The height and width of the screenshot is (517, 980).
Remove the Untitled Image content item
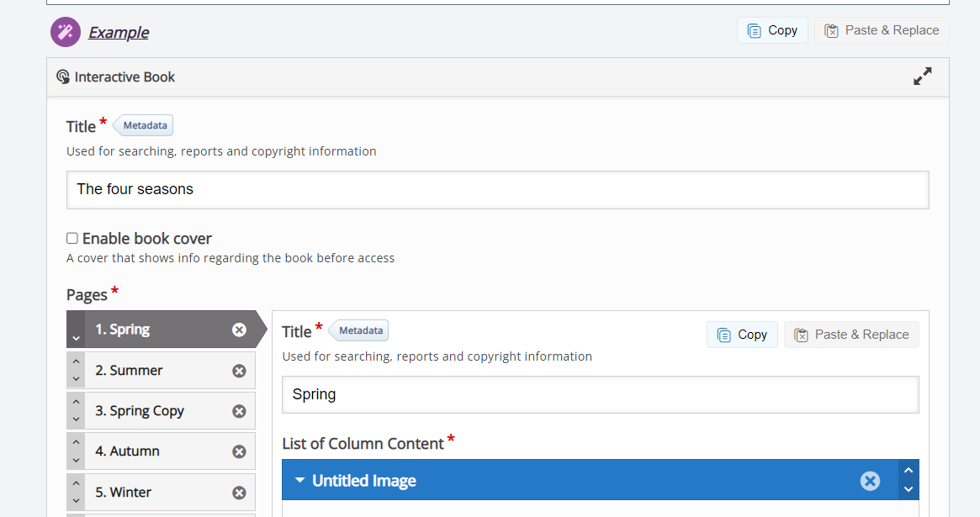point(870,481)
